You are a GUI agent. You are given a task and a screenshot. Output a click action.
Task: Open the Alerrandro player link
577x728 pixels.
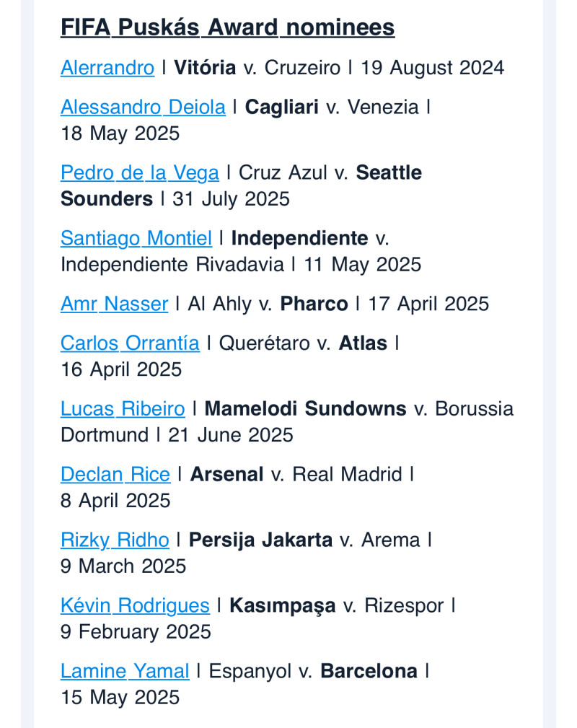coord(107,68)
